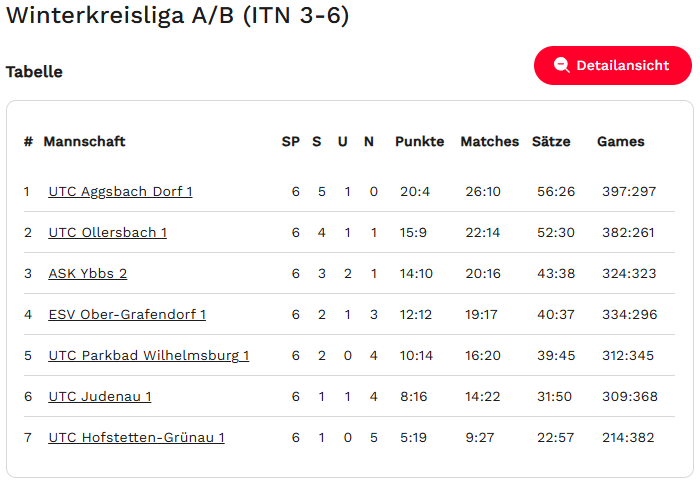Open UTC Ollersbach 1 team link
This screenshot has width=700, height=481.
click(x=107, y=232)
